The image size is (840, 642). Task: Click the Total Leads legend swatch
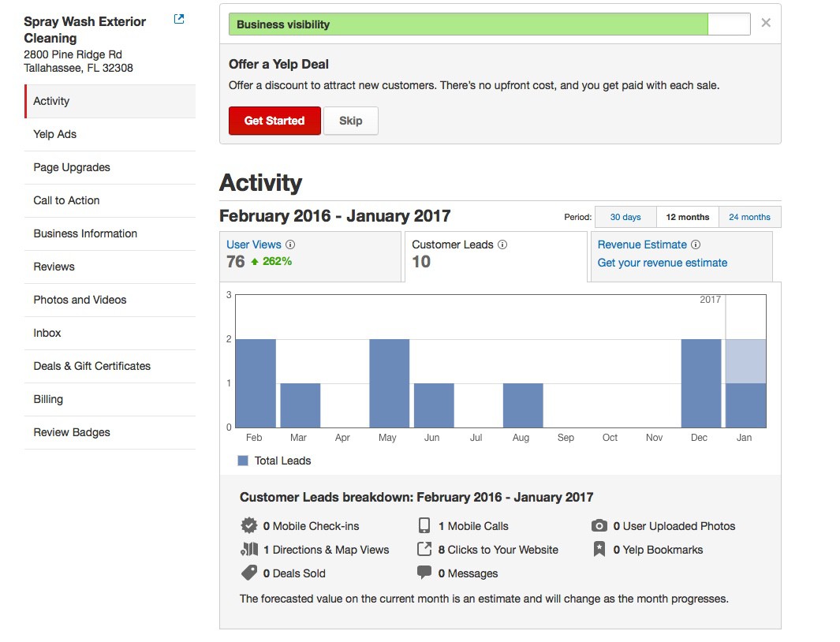point(243,461)
